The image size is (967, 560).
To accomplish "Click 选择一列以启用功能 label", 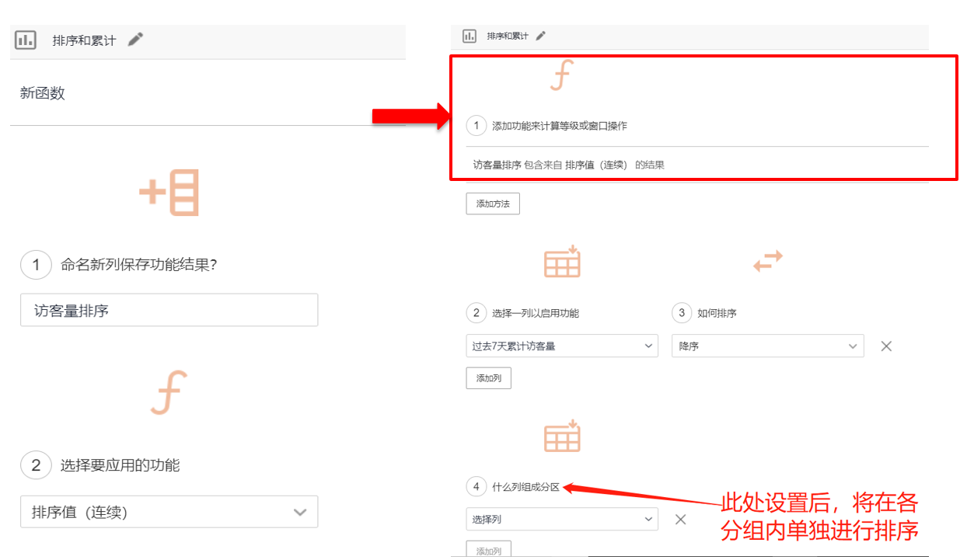I will (536, 313).
